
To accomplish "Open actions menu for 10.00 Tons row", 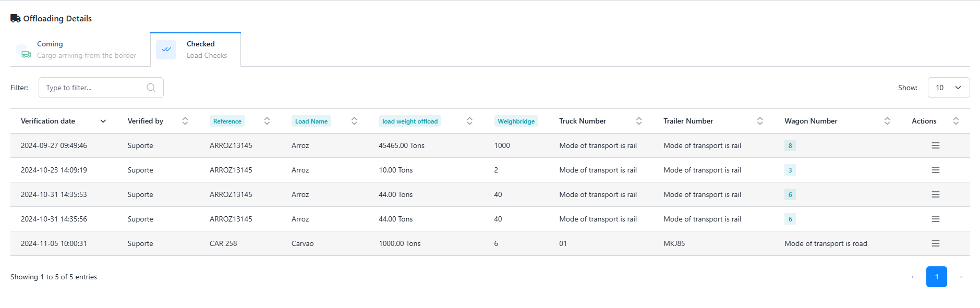I will (x=935, y=170).
